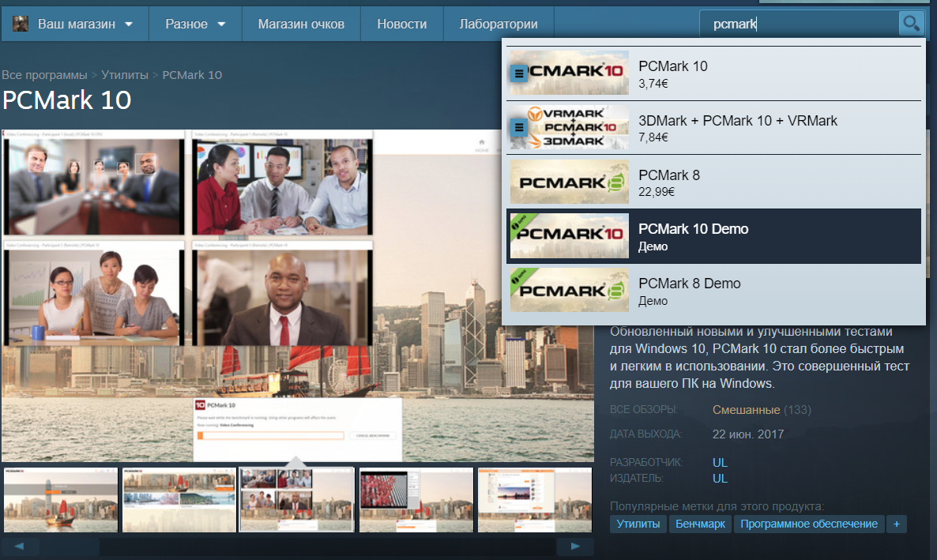Select the first screenshot thumbnail with red boat
The image size is (937, 560).
(x=60, y=499)
